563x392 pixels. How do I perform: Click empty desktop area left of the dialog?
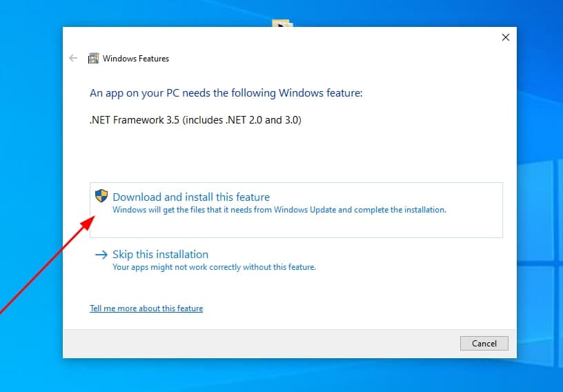coord(31,173)
